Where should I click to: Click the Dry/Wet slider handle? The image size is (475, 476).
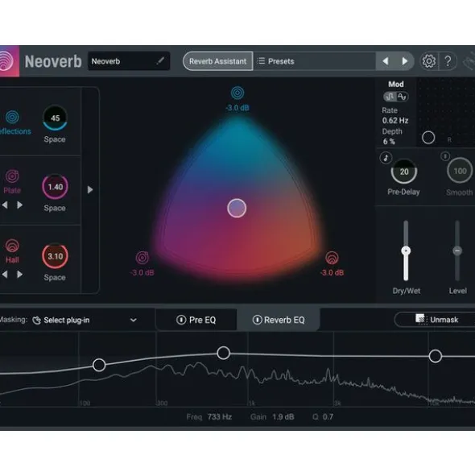tap(406, 250)
